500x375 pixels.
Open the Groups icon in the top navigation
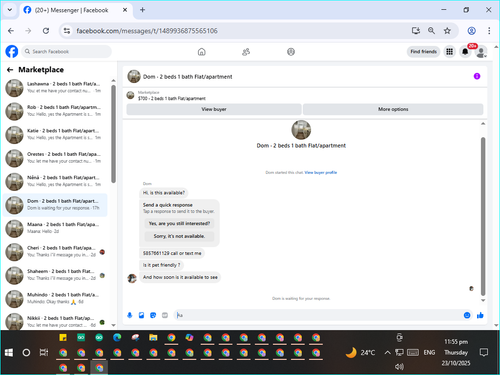point(291,52)
